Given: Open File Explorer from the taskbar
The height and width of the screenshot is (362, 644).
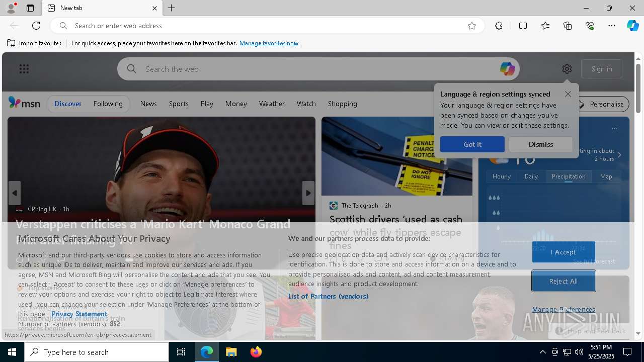Looking at the screenshot, I should 231,352.
